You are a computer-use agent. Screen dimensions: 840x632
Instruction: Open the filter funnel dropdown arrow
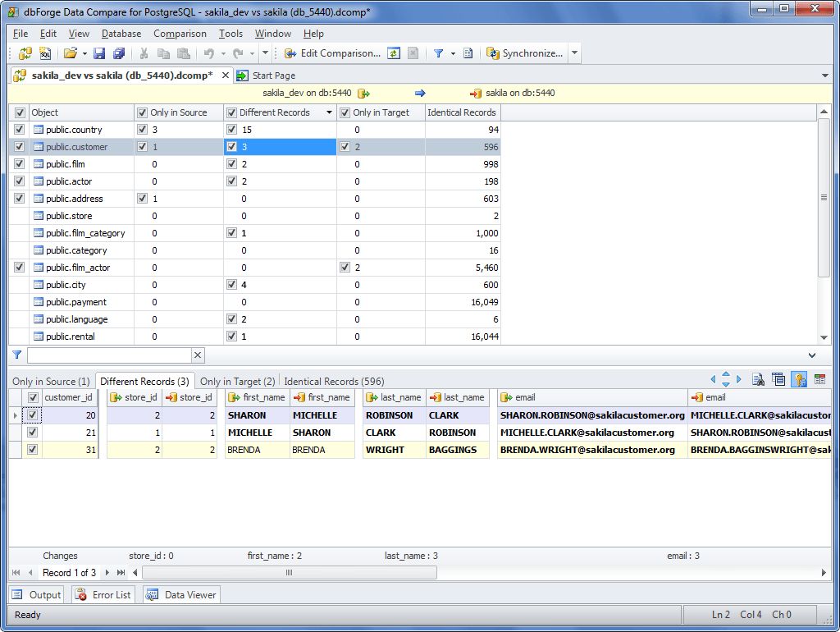(x=453, y=53)
